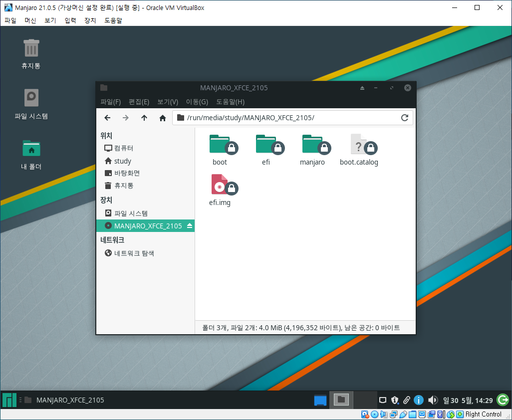Click the file manager title bar folder icon
This screenshot has width=512, height=420.
[x=104, y=87]
